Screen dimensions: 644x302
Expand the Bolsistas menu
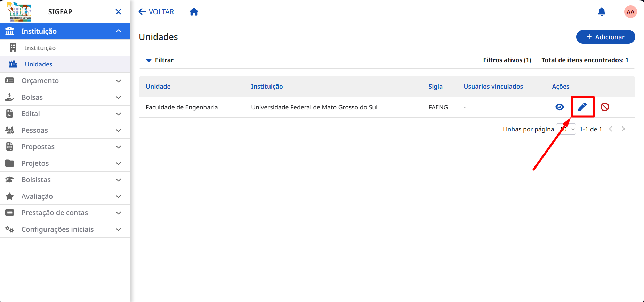tap(65, 180)
